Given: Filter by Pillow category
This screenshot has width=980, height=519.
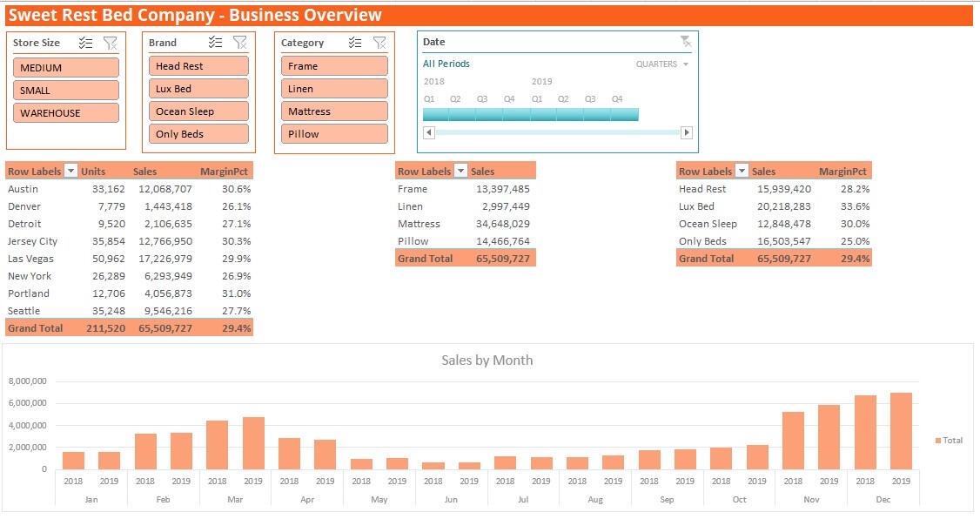Looking at the screenshot, I should coord(334,134).
